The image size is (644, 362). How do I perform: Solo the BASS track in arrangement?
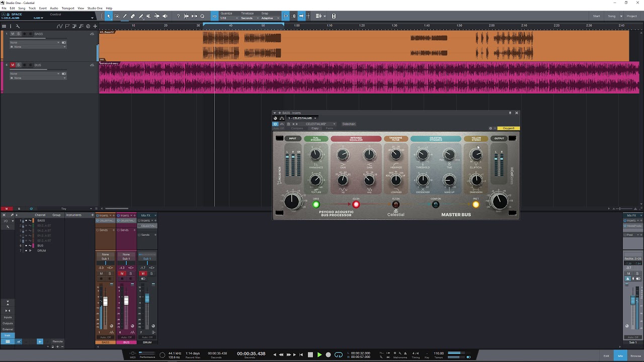(19, 34)
